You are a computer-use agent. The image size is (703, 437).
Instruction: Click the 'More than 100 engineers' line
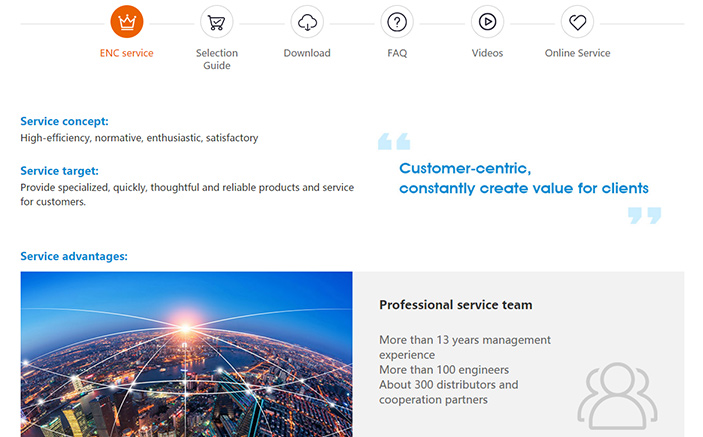[x=444, y=370]
